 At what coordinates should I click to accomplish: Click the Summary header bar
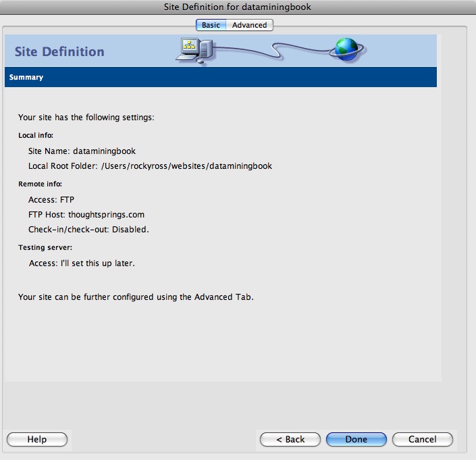(x=221, y=77)
